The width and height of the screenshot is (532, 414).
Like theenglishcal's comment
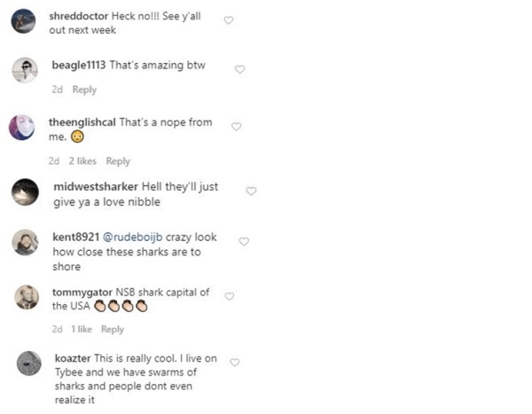pyautogui.click(x=236, y=127)
